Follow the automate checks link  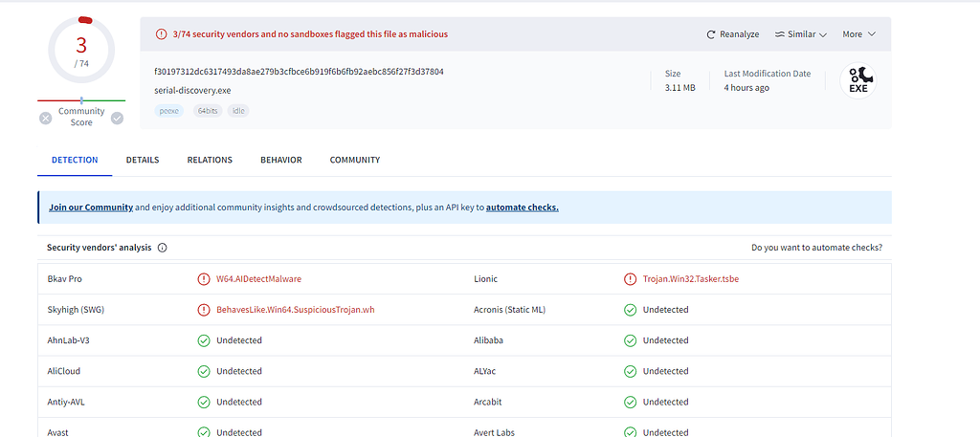pyautogui.click(x=522, y=208)
